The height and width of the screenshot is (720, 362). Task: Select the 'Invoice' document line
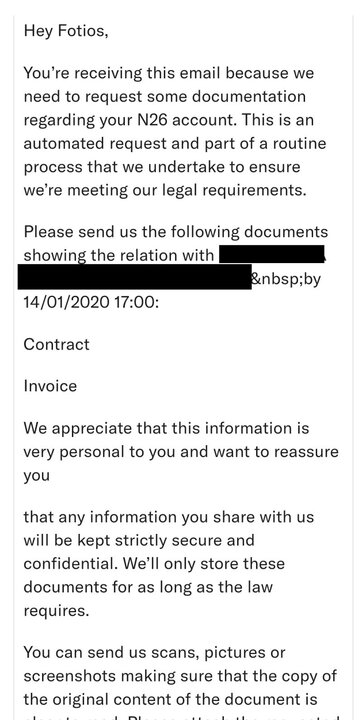pyautogui.click(x=50, y=386)
